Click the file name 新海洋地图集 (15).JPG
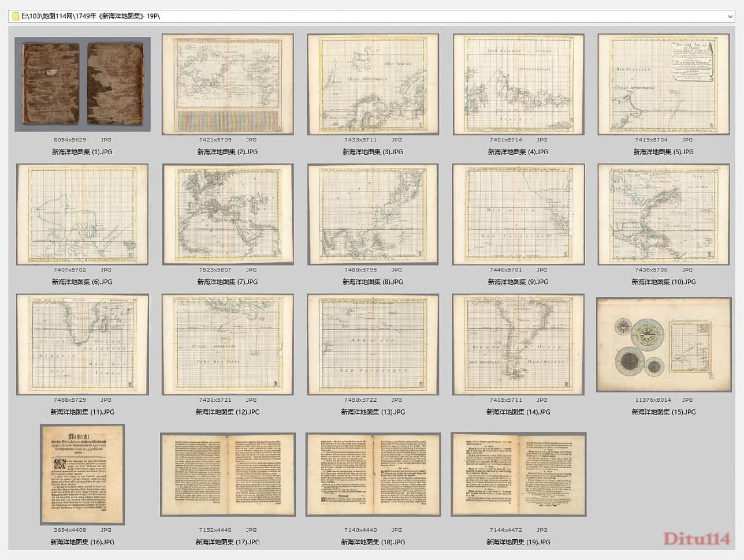The width and height of the screenshot is (744, 560). [x=664, y=412]
